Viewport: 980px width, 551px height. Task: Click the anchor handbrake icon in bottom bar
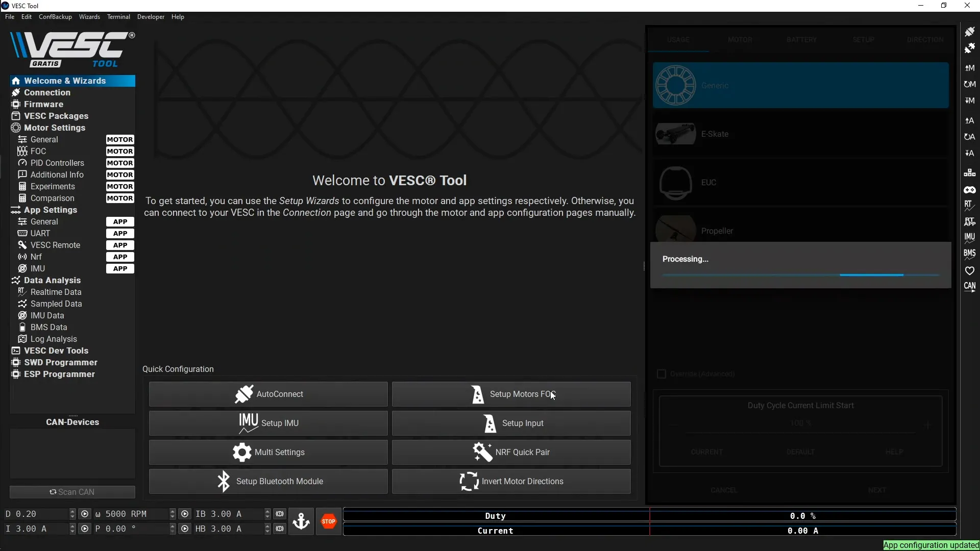tap(301, 521)
